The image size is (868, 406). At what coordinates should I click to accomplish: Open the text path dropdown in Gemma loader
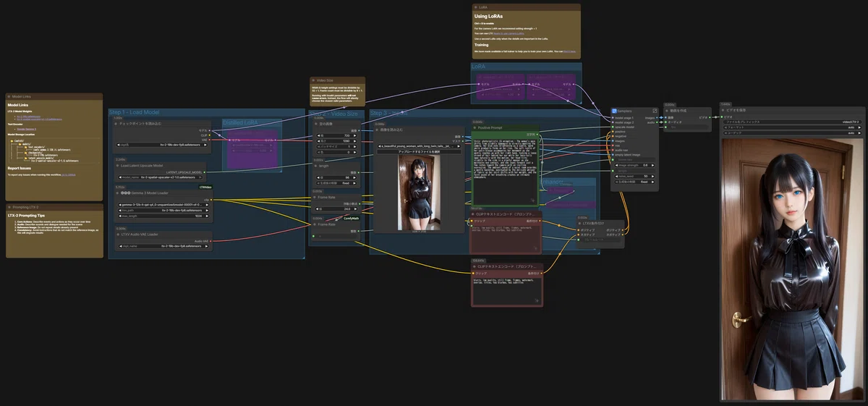tap(162, 211)
